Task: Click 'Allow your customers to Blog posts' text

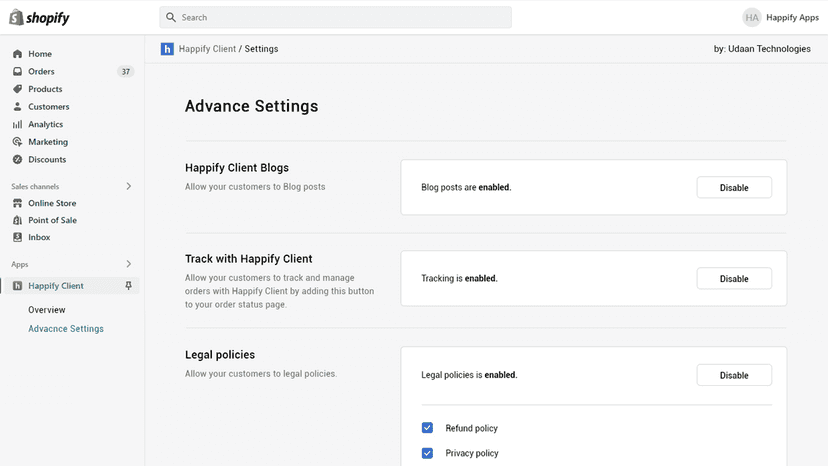Action: (x=255, y=187)
